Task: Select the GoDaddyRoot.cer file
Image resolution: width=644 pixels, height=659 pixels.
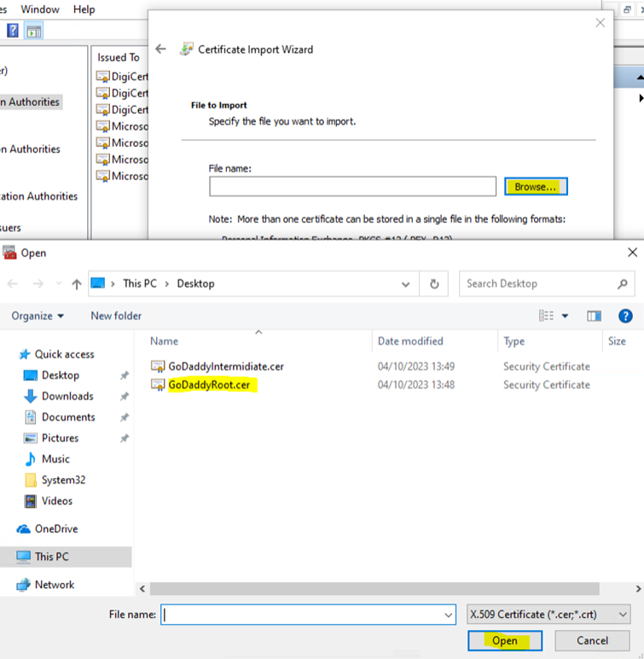Action: 209,385
